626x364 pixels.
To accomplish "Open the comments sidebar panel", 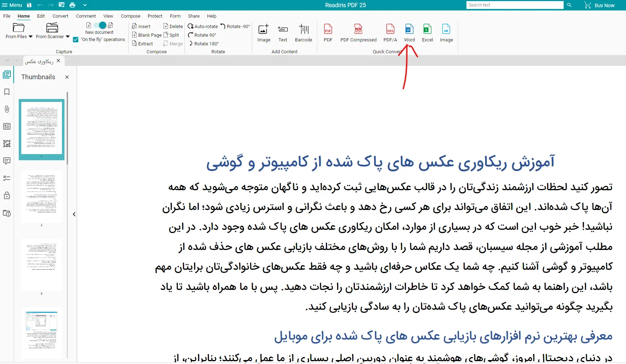I will point(6,161).
